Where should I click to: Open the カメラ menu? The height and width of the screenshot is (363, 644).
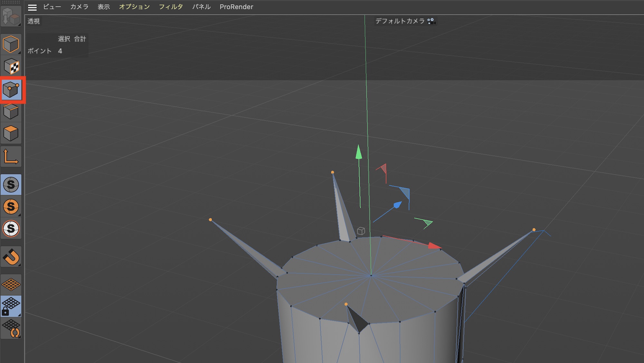(79, 7)
